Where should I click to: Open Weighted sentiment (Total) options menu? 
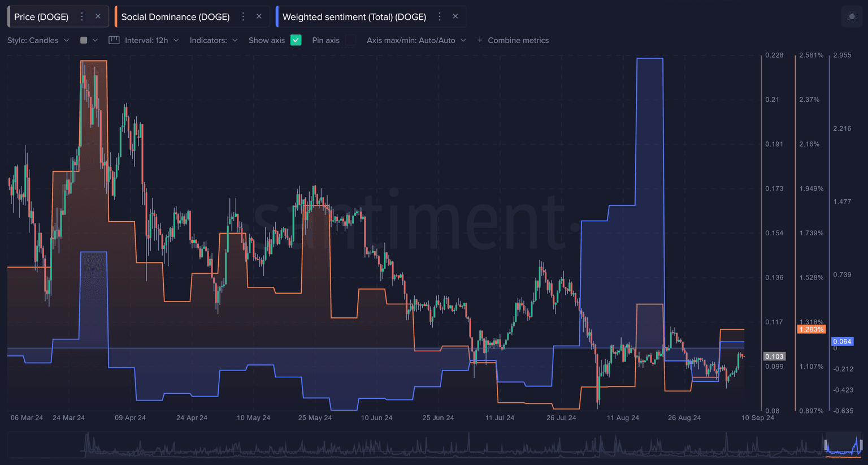440,17
